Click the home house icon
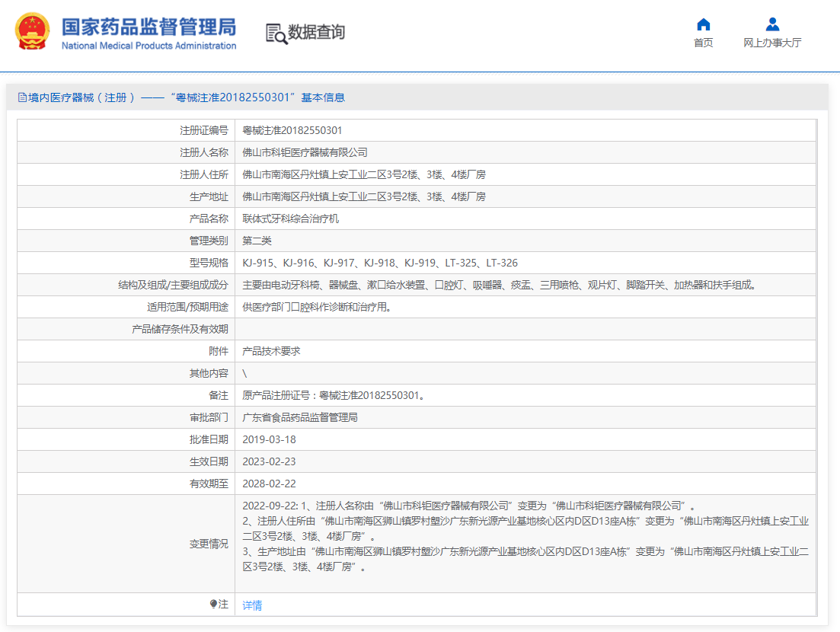Image resolution: width=840 pixels, height=632 pixels. point(703,24)
